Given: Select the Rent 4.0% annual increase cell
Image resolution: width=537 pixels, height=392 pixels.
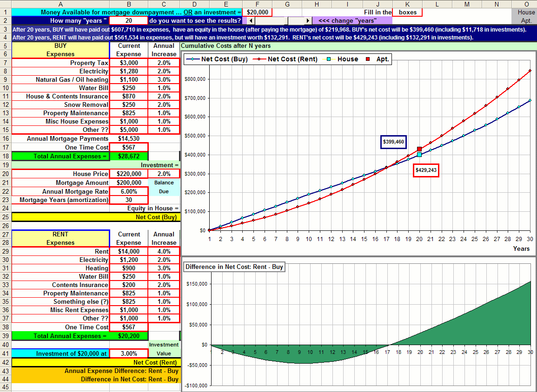Looking at the screenshot, I should coord(164,251).
